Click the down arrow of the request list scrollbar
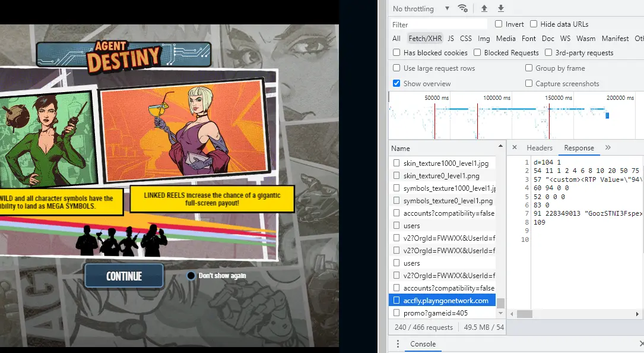 point(500,314)
